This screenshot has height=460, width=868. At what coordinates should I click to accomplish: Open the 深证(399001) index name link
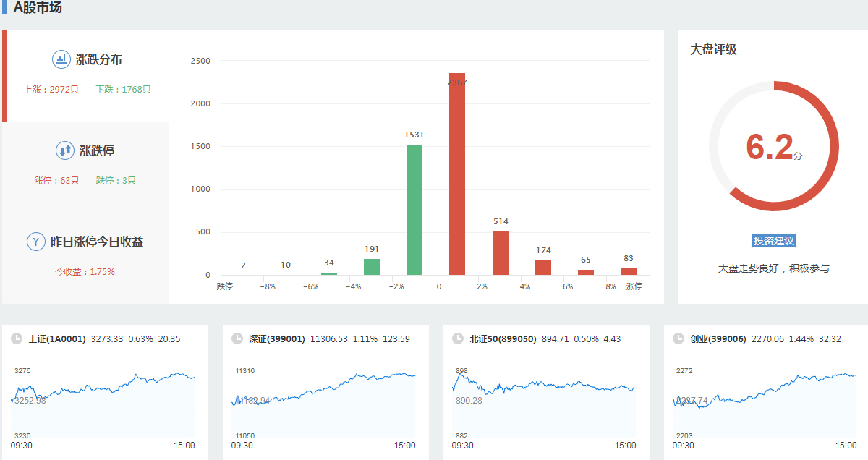click(277, 338)
